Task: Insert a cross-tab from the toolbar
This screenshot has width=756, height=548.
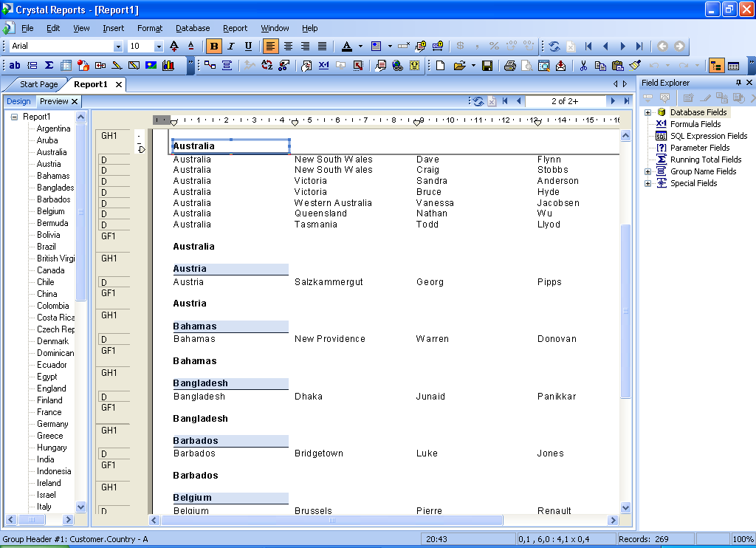Action: 66,65
